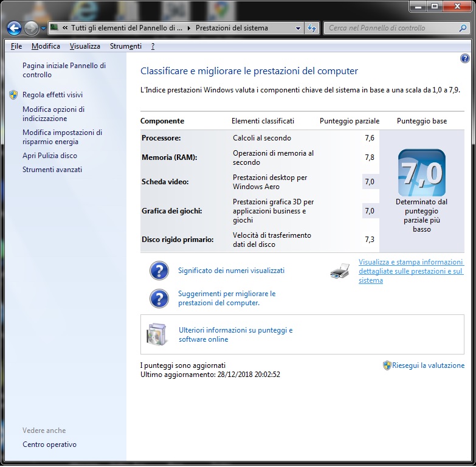Go back with the blue Back arrow
476x467 pixels.
[x=14, y=29]
